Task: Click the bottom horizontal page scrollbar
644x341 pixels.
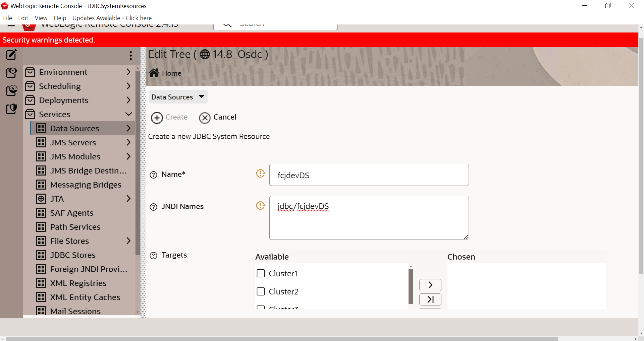Action: pos(282,339)
